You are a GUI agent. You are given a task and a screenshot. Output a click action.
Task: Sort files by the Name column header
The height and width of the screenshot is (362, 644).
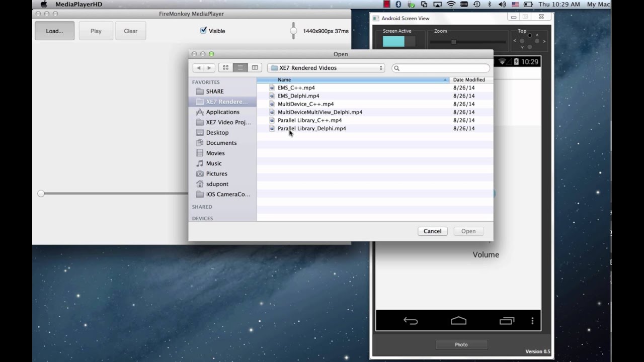coord(353,79)
